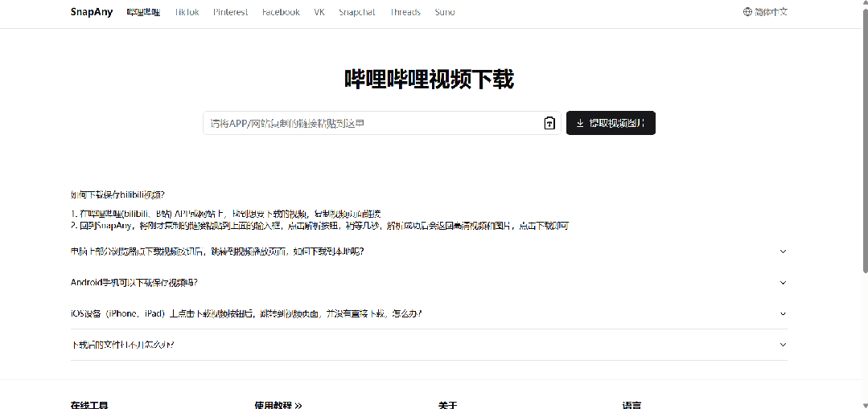Screen dimensions: 868x409
Task: Click the 在线工具 footer heading
Action: pos(89,405)
